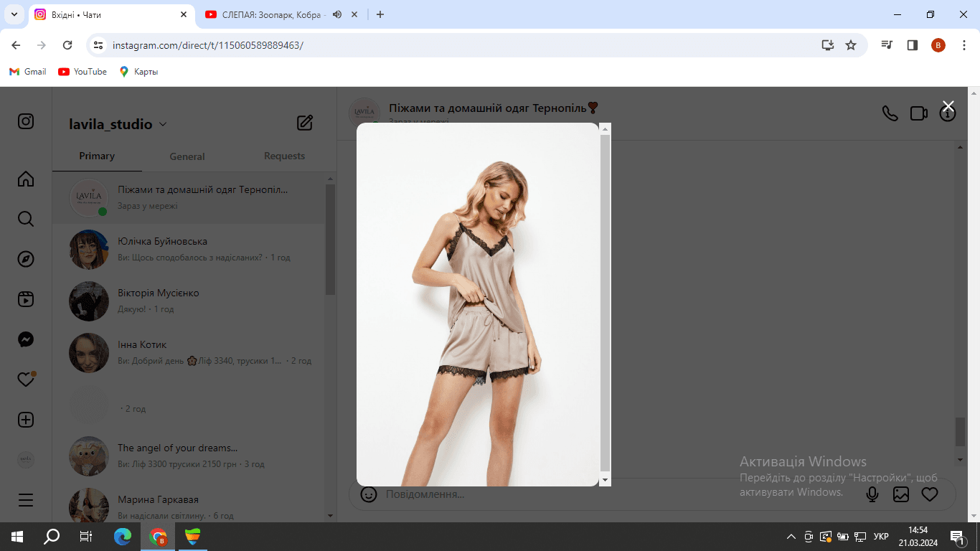This screenshot has width=980, height=551.
Task: Open lavila_studio profile avatar in sidebar
Action: click(26, 460)
